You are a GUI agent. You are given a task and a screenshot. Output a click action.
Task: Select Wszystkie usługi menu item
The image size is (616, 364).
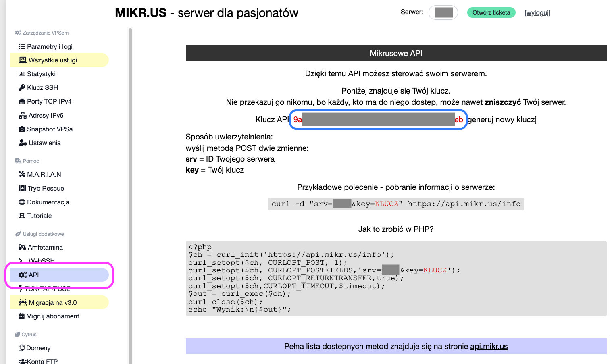coord(52,60)
